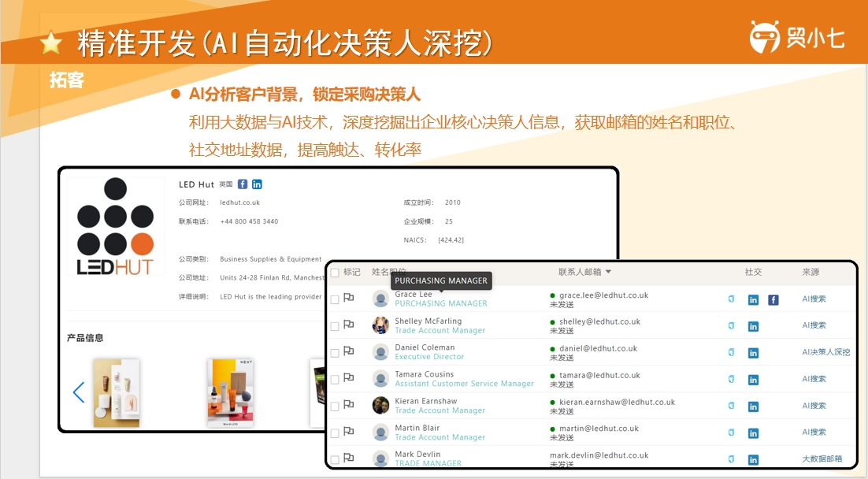This screenshot has width=868, height=479.
Task: Check the Mark Devlin row checkbox
Action: 334,459
